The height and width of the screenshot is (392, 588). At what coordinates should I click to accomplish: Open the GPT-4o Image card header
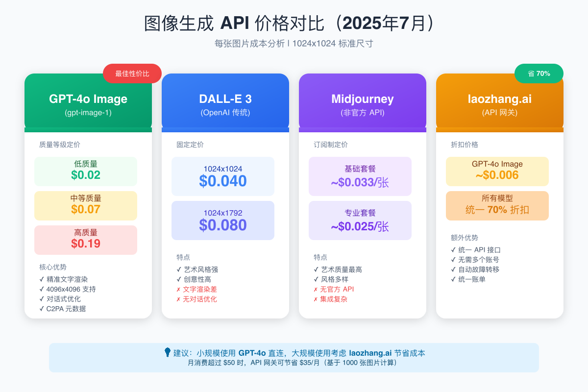pos(88,100)
